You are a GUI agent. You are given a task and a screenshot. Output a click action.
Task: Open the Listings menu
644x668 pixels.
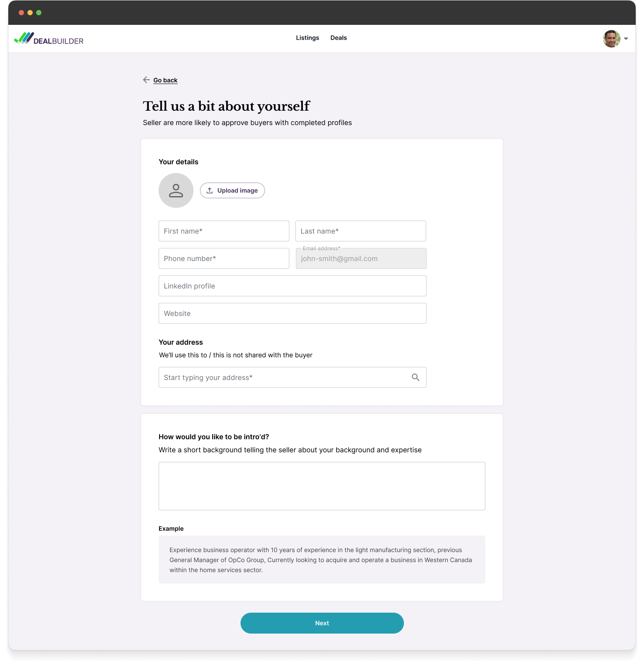click(307, 38)
